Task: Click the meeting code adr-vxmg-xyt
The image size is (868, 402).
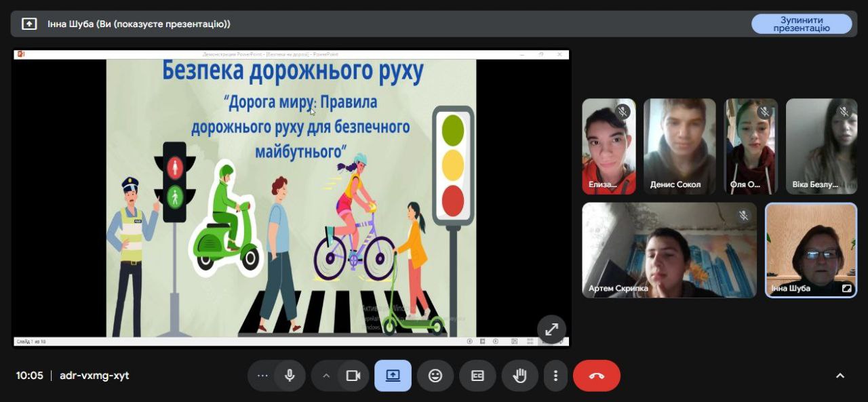Action: [94, 376]
